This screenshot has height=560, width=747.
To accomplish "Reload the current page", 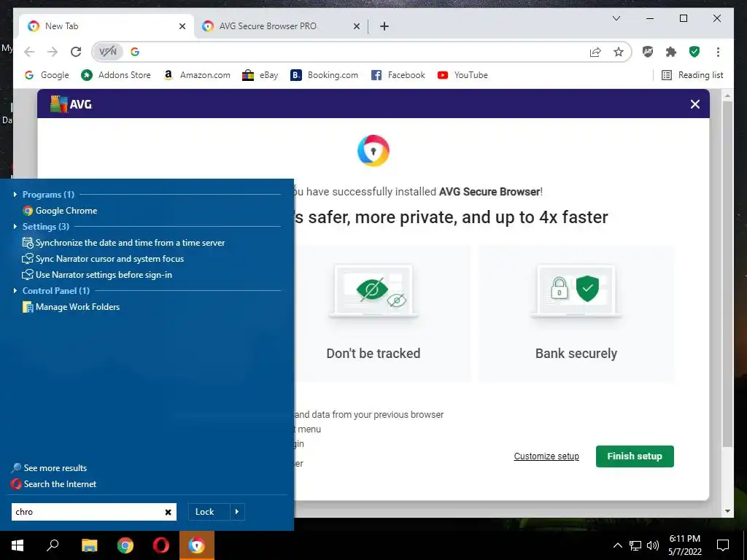I will click(76, 52).
